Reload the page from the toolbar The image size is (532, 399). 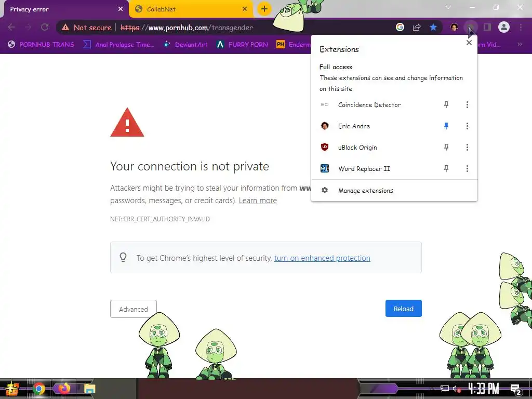(45, 27)
